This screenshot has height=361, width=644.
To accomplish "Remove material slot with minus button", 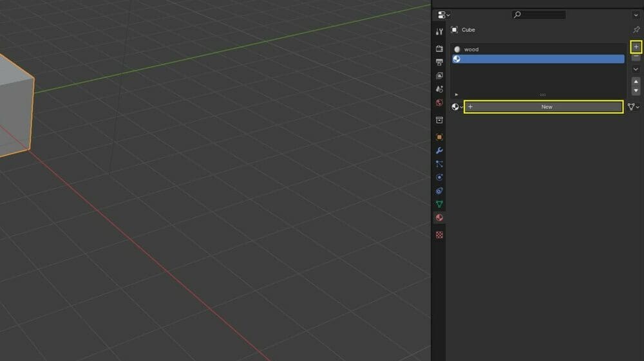I will (x=636, y=57).
